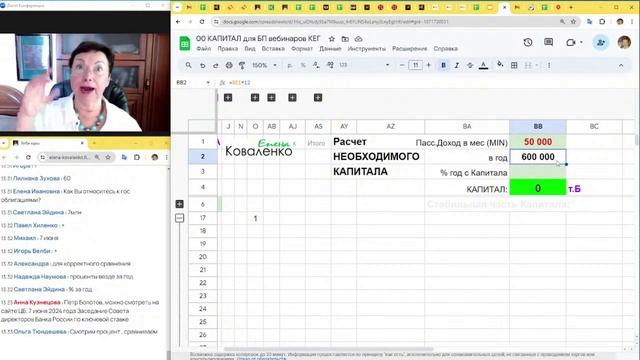Open the 123 number formats menu

(x=343, y=65)
